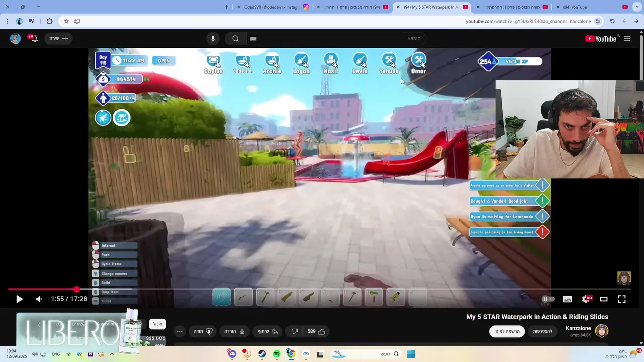The image size is (644, 362).
Task: Toggle the autoplay switch in the player
Action: 547,299
